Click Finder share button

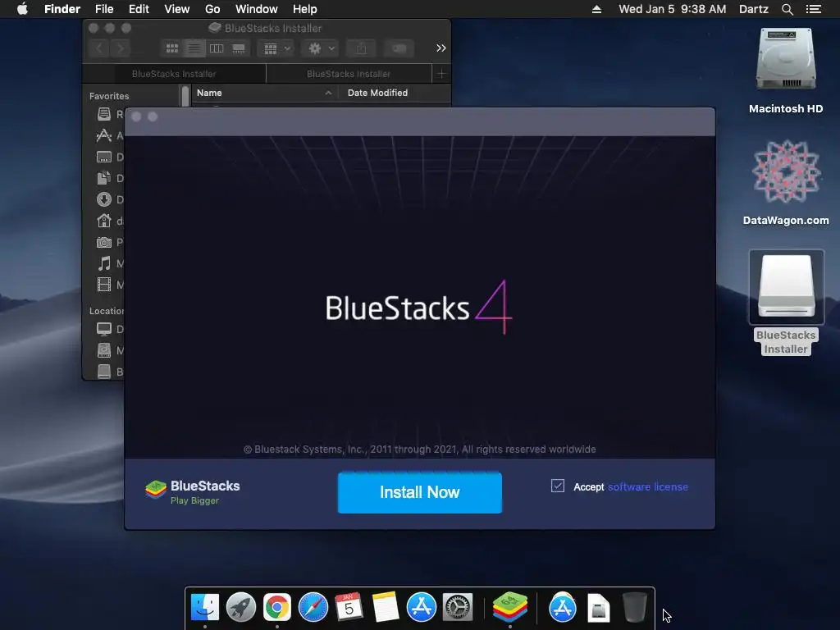point(361,48)
